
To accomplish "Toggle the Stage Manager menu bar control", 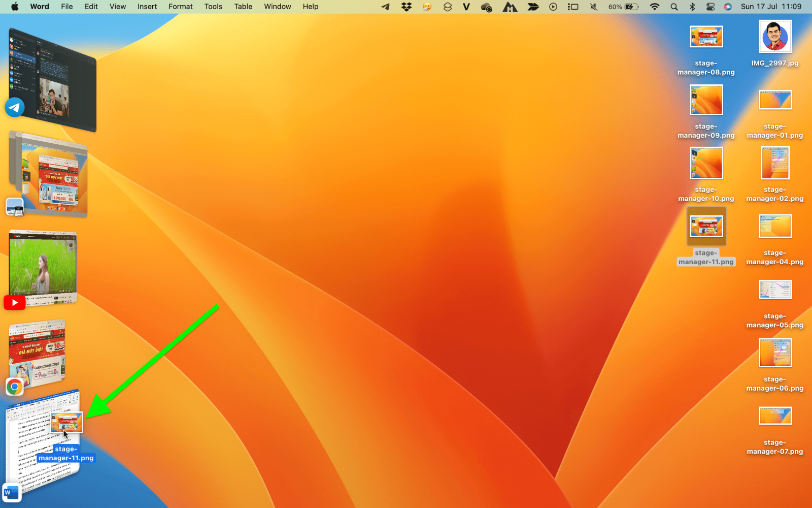I will 573,7.
